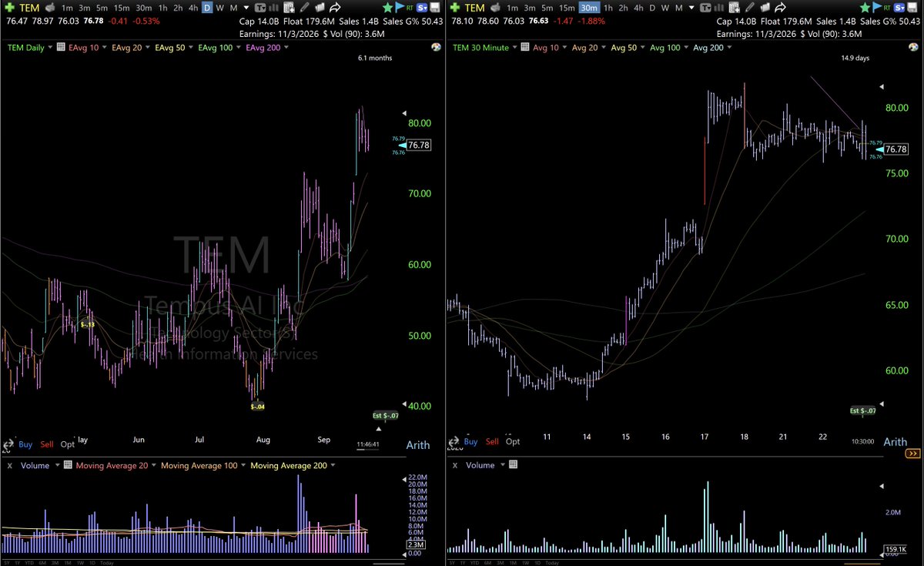Open color palette icon on right 30-minute chart
The height and width of the screenshot is (566, 924).
click(912, 47)
